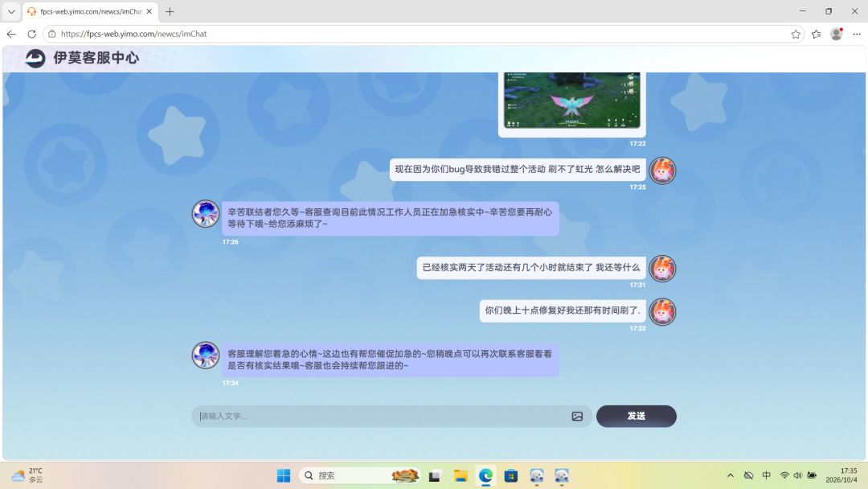The height and width of the screenshot is (489, 868).
Task: Open a new browser tab
Action: tap(170, 11)
